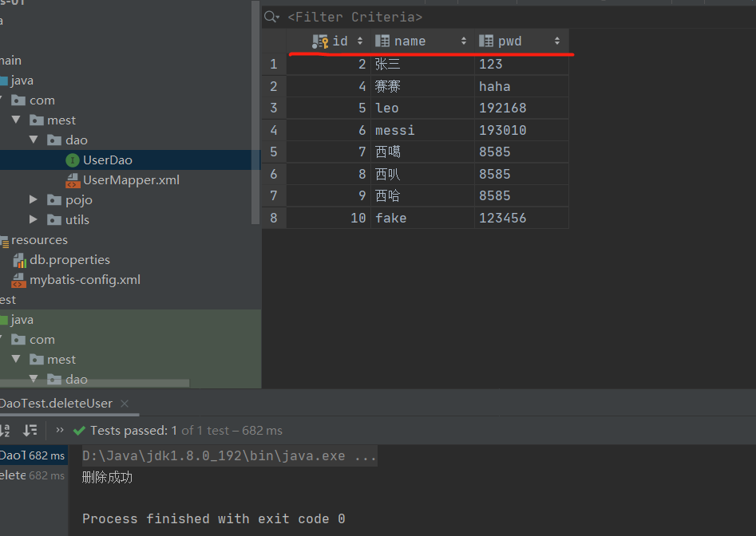The height and width of the screenshot is (536, 756).
Task: Click the id primary key column icon
Action: coord(320,41)
